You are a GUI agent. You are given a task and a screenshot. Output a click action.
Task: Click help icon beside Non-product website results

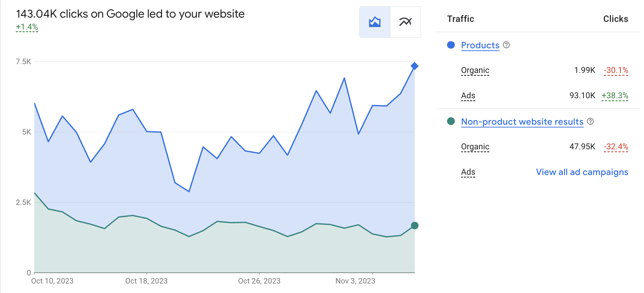point(590,121)
